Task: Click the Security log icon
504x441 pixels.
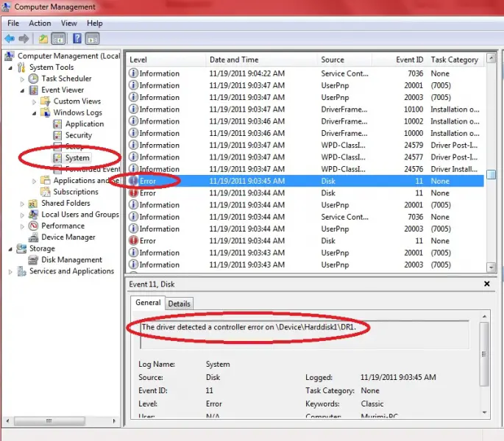Action: click(57, 135)
